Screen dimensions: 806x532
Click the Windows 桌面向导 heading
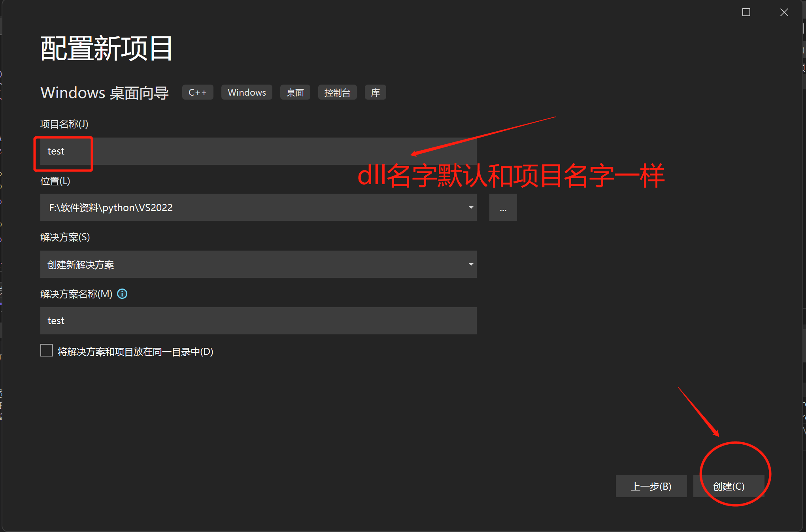coord(104,92)
